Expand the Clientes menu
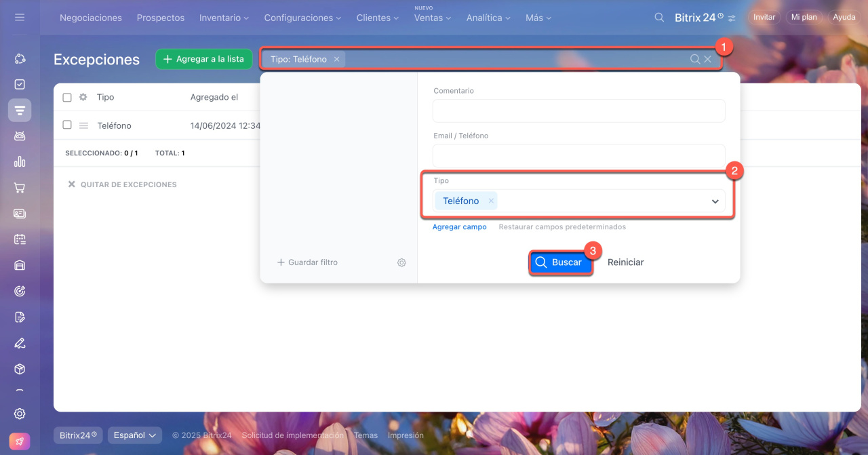This screenshot has height=455, width=868. tap(378, 18)
